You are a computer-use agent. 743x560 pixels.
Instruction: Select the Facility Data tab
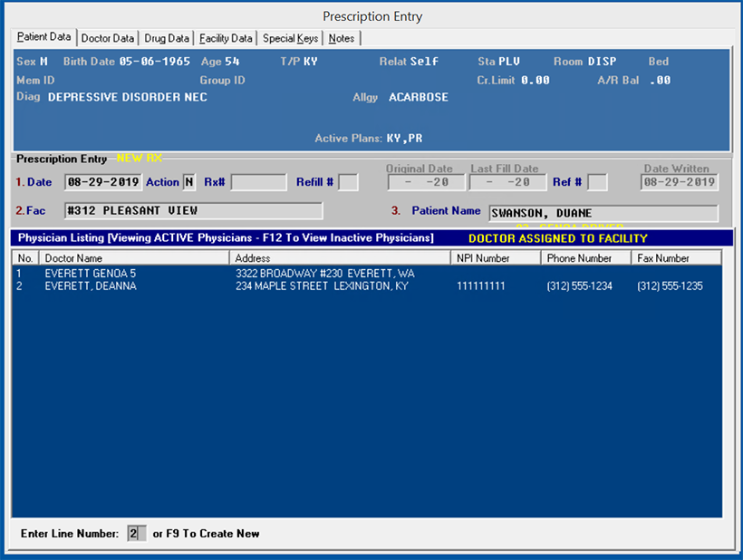pos(226,38)
